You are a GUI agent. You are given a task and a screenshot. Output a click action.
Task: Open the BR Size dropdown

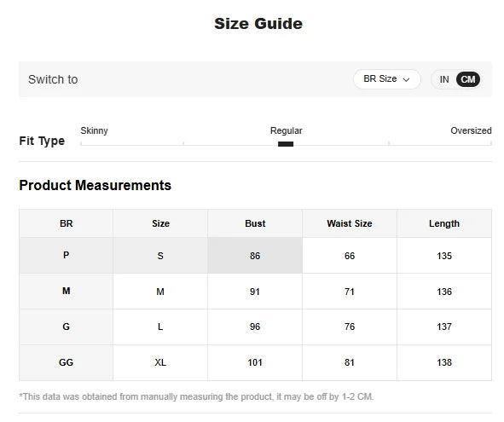(x=386, y=79)
